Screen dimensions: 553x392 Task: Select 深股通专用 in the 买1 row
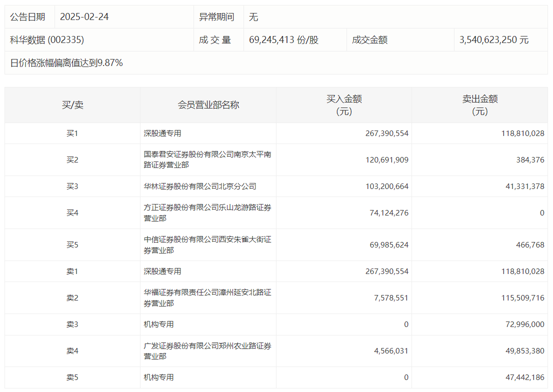coord(162,133)
